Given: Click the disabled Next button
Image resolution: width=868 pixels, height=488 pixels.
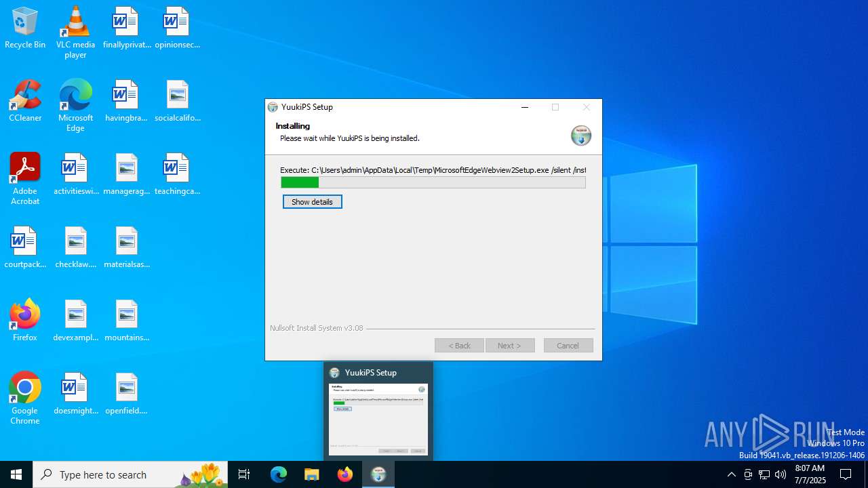Looking at the screenshot, I should click(x=510, y=346).
